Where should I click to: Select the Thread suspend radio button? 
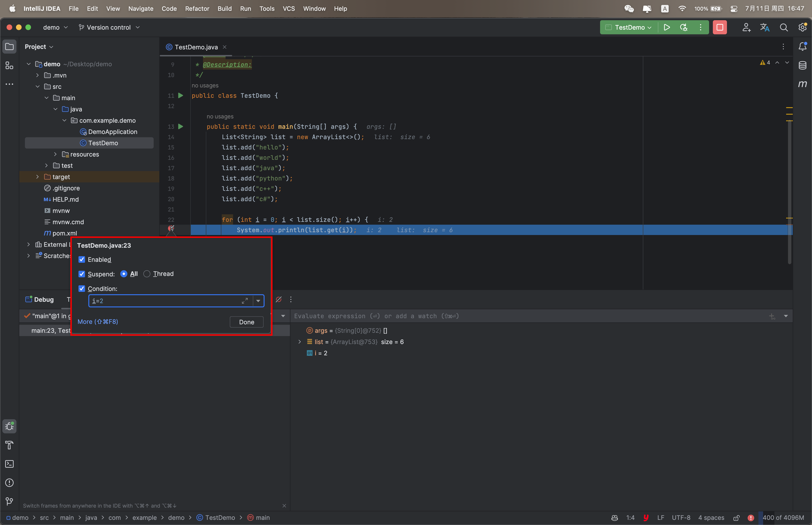point(147,274)
